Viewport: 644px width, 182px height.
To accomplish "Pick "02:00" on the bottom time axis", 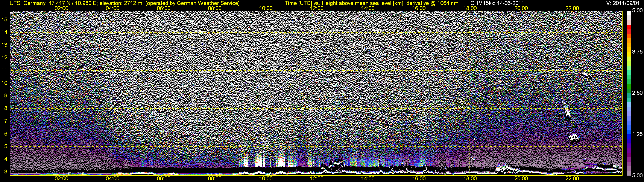I will click(x=61, y=179).
